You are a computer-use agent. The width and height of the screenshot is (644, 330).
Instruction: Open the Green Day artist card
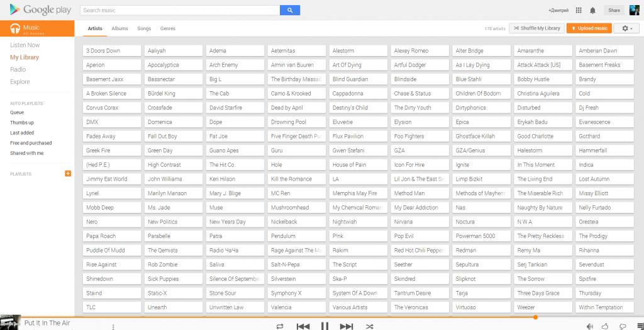coord(174,151)
